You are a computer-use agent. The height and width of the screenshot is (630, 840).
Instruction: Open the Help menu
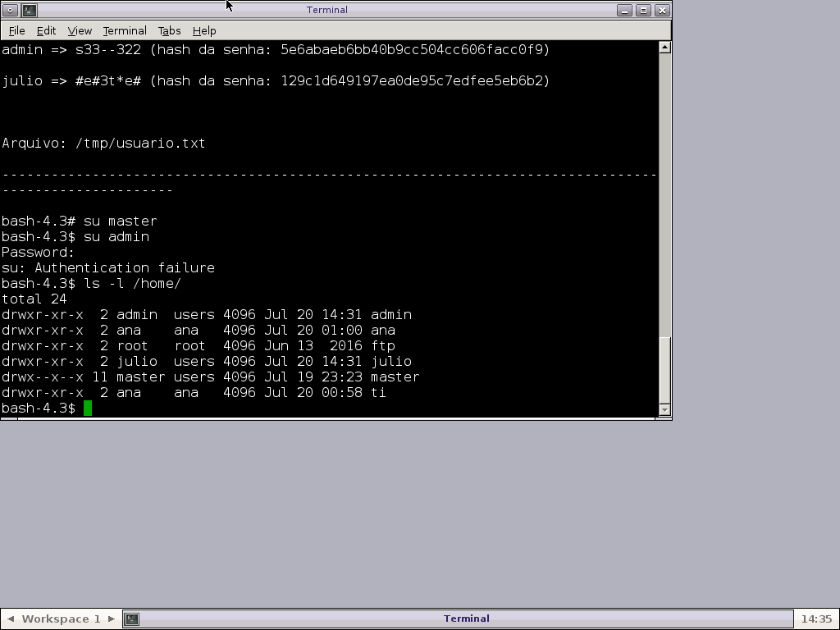tap(204, 30)
